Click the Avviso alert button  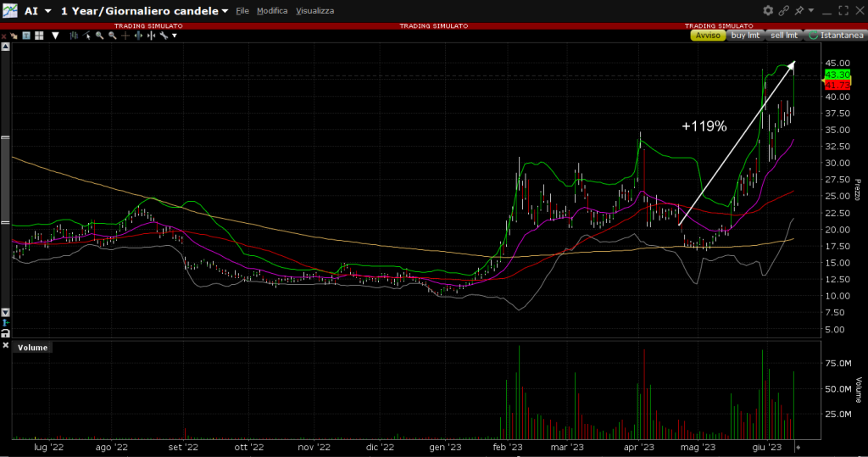[708, 36]
